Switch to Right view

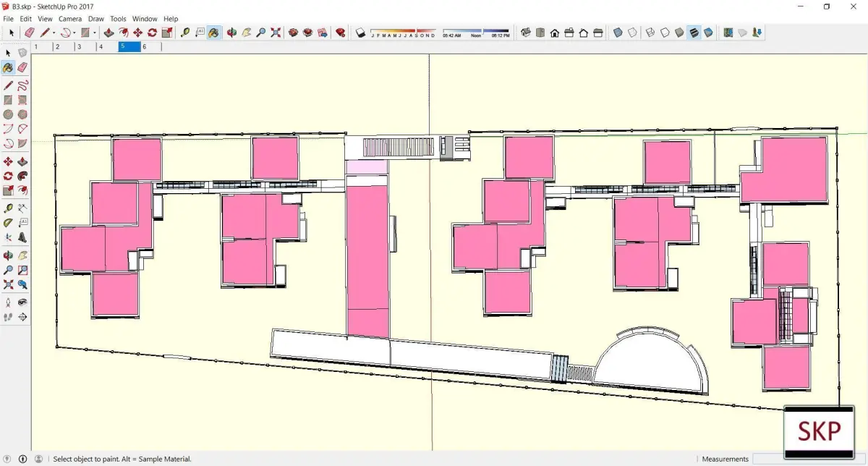tap(569, 33)
